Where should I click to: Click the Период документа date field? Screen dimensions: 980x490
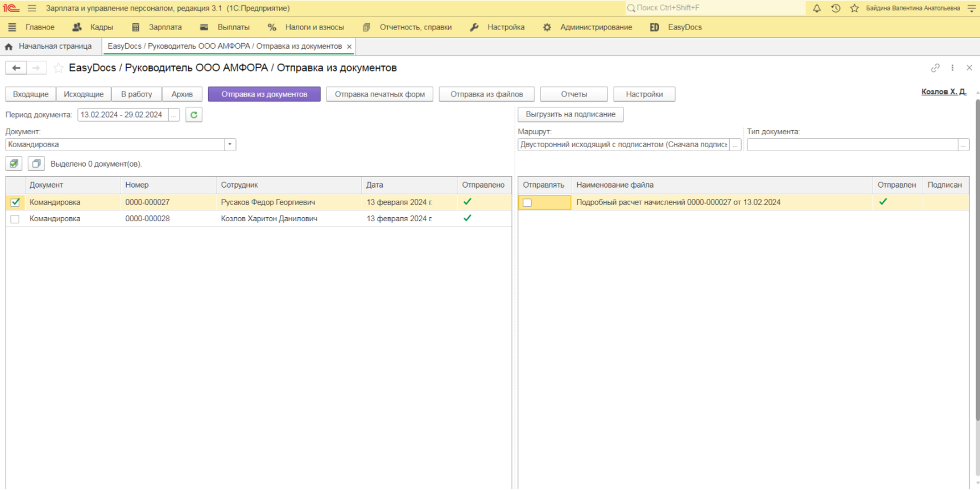tap(123, 115)
